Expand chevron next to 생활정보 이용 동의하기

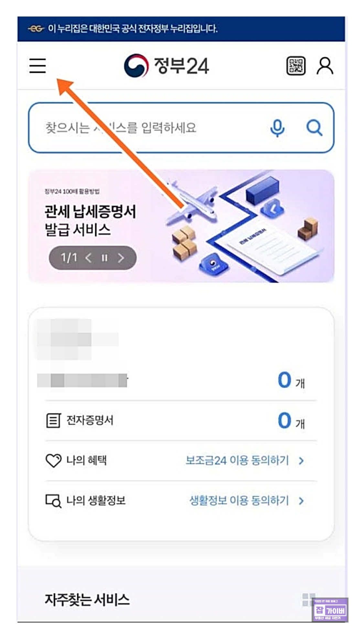(x=301, y=501)
